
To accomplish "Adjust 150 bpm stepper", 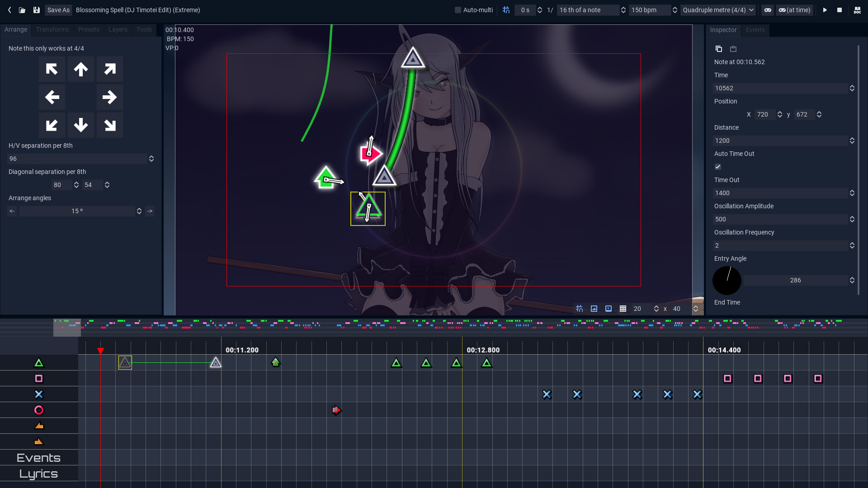I will 675,10.
